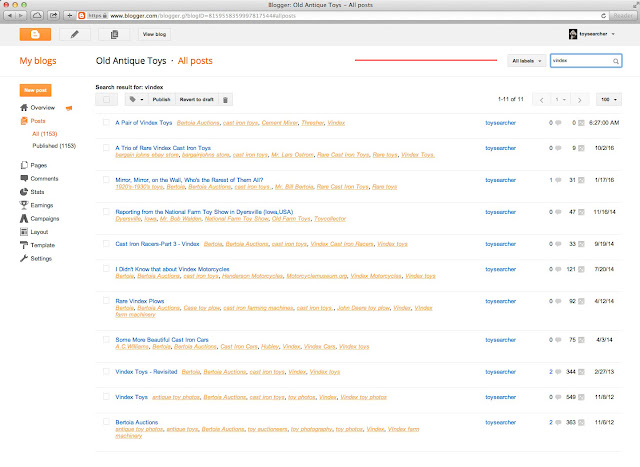Click the Safari add bookmark plus icon
This screenshot has height=467, width=640.
(69, 16)
